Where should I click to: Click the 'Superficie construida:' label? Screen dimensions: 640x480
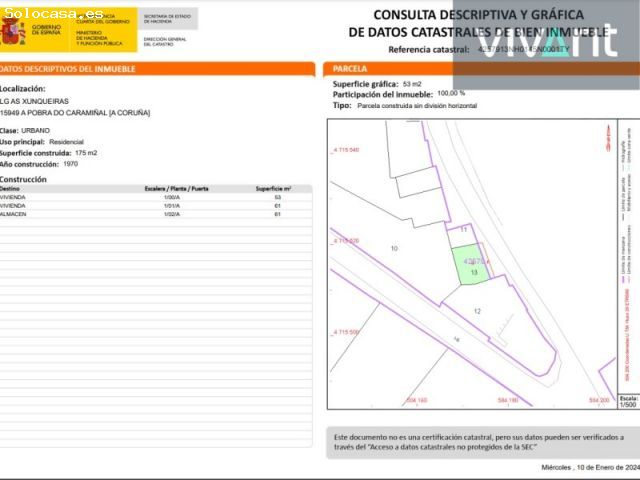tap(36, 153)
